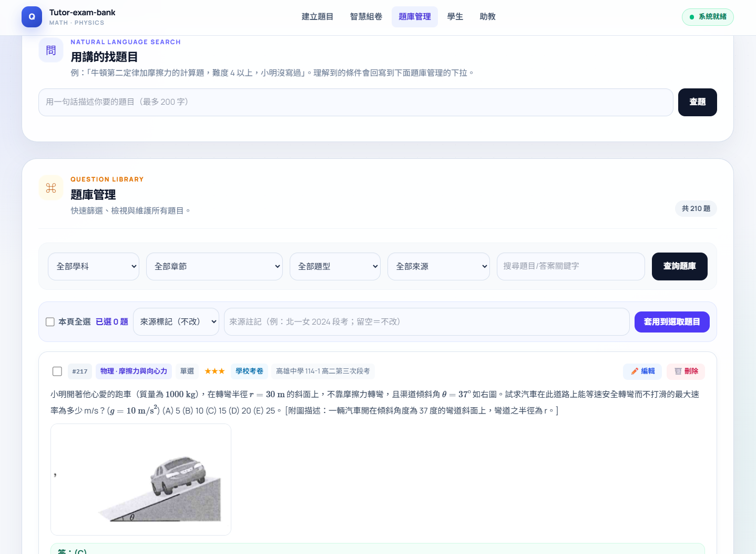The width and height of the screenshot is (756, 554).
Task: Click 編輯 to edit question #217
Action: (642, 371)
